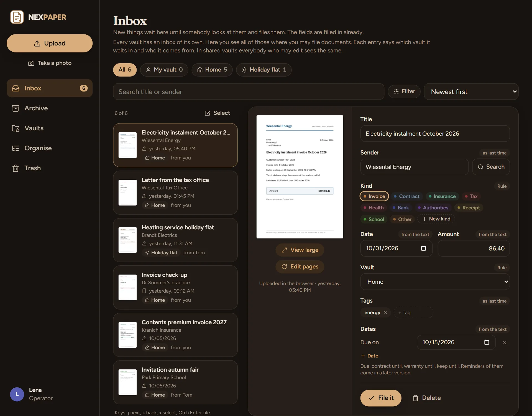Click View large for the preview
The image size is (532, 416).
point(300,250)
